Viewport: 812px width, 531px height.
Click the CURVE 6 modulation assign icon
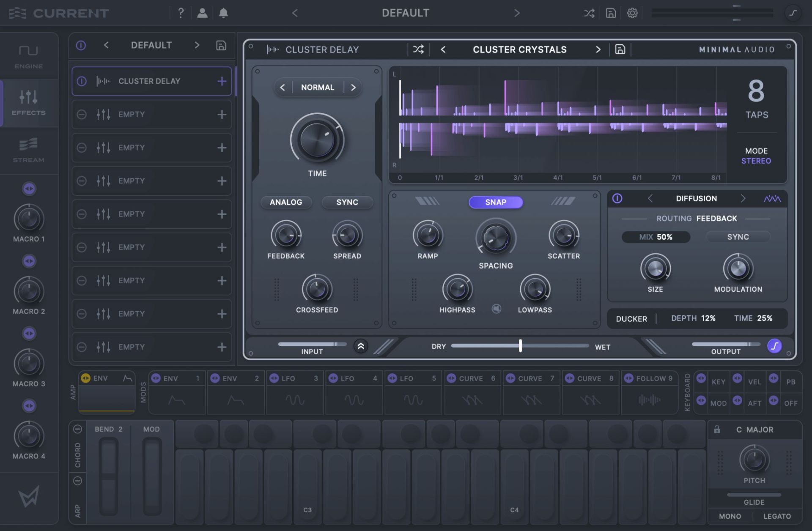click(452, 378)
